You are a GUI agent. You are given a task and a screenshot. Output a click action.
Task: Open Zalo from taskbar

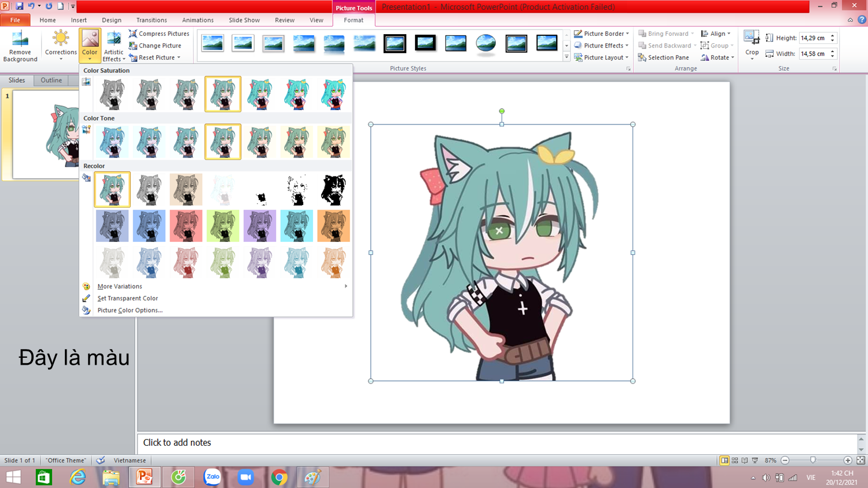(212, 478)
